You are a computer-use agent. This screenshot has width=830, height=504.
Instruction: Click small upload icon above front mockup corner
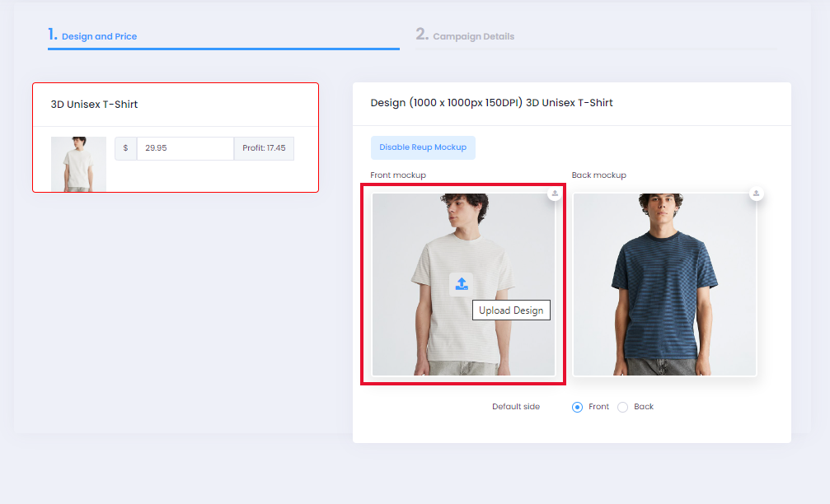pyautogui.click(x=555, y=194)
